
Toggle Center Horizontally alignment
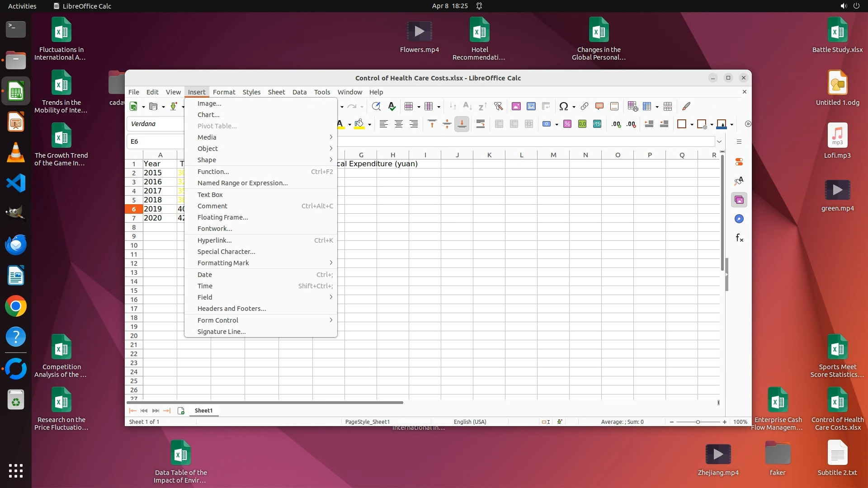click(x=398, y=124)
